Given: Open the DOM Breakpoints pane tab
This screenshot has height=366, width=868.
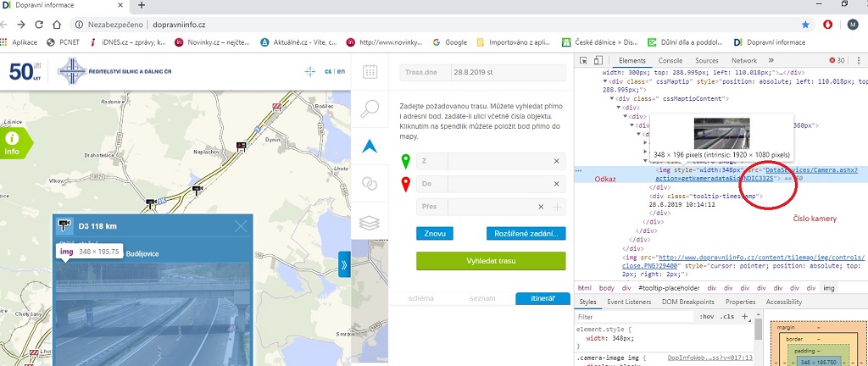Looking at the screenshot, I should click(688, 302).
